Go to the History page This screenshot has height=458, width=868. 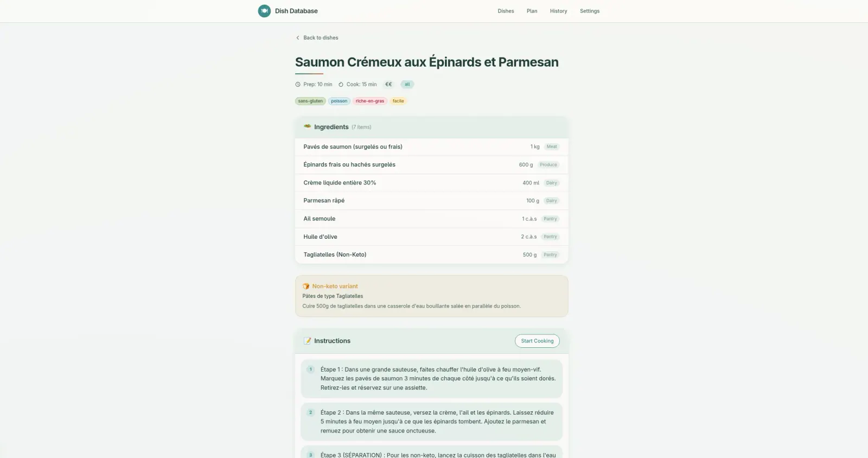tap(558, 11)
